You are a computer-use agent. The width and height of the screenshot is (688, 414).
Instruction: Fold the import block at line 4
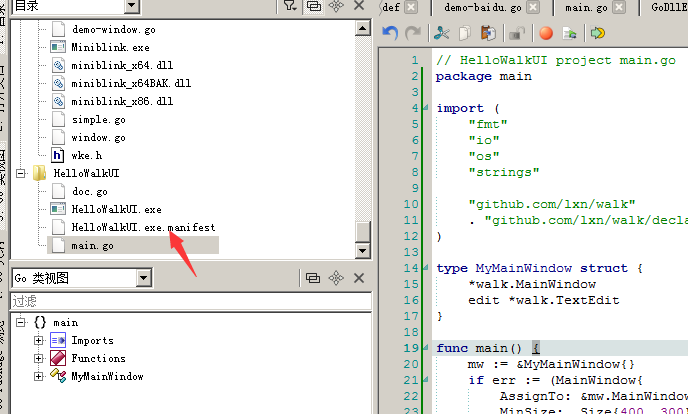pos(426,108)
